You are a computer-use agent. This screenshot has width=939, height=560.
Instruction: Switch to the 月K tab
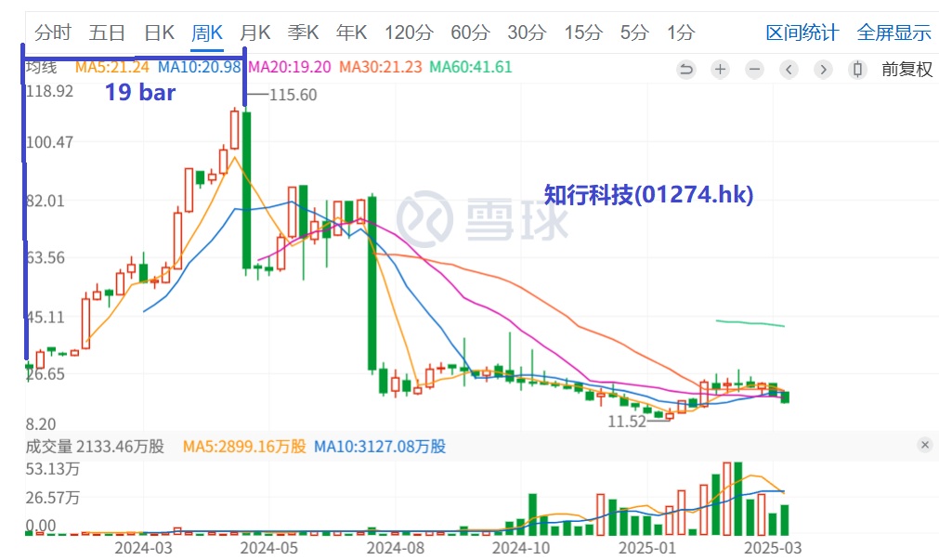pyautogui.click(x=255, y=33)
